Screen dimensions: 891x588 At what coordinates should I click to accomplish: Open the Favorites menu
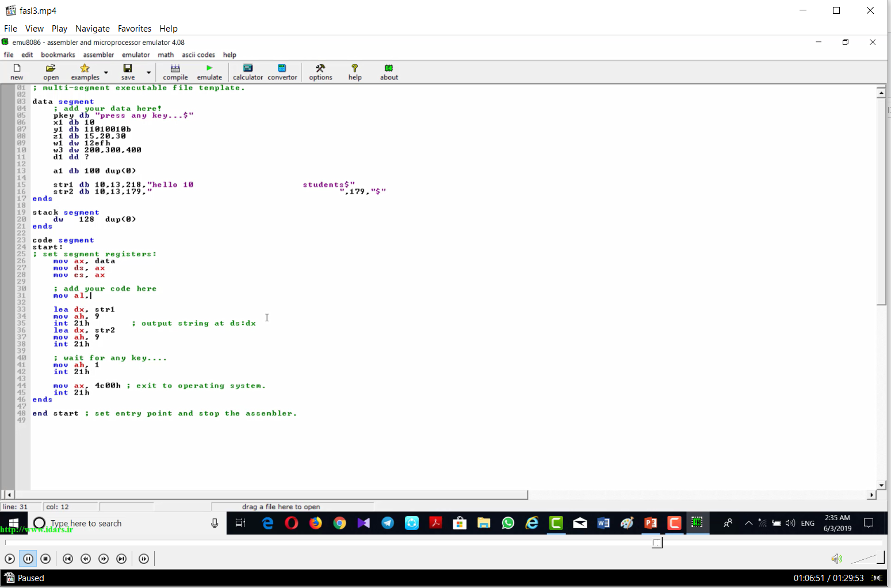click(135, 29)
